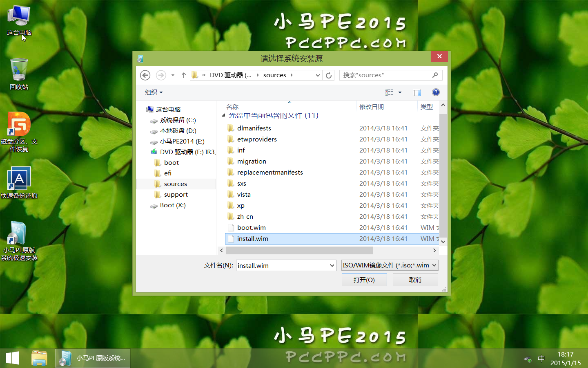Click the 取消 cancel button
The height and width of the screenshot is (368, 588).
pos(415,280)
